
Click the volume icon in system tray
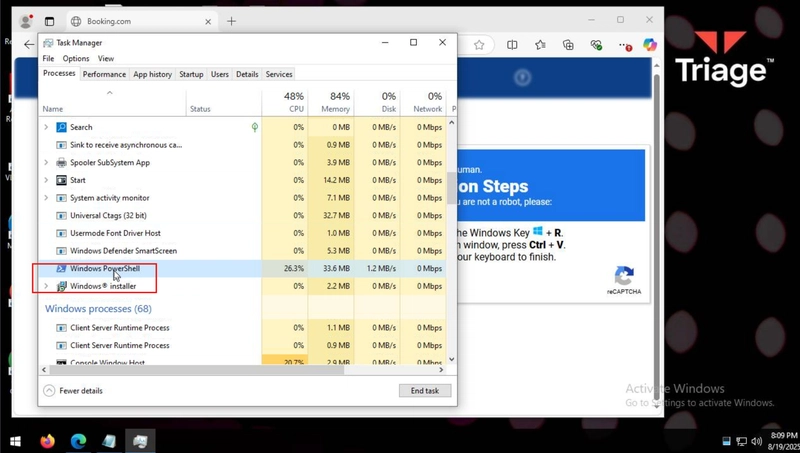point(757,441)
